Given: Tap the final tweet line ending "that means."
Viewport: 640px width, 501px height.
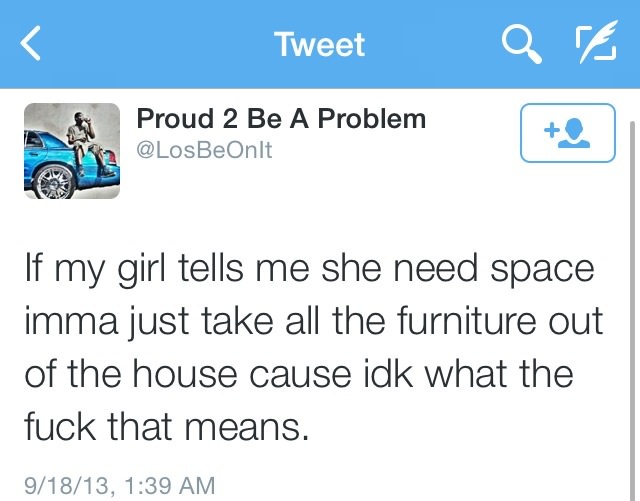Looking at the screenshot, I should (x=166, y=428).
